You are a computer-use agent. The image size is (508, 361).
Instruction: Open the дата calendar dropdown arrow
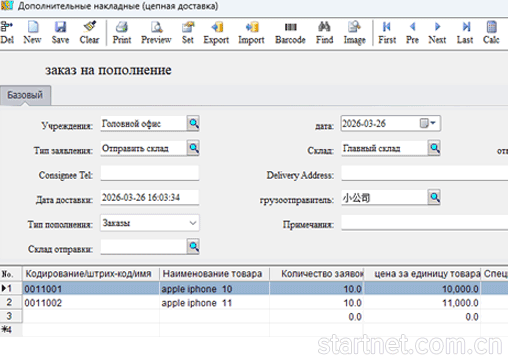433,123
